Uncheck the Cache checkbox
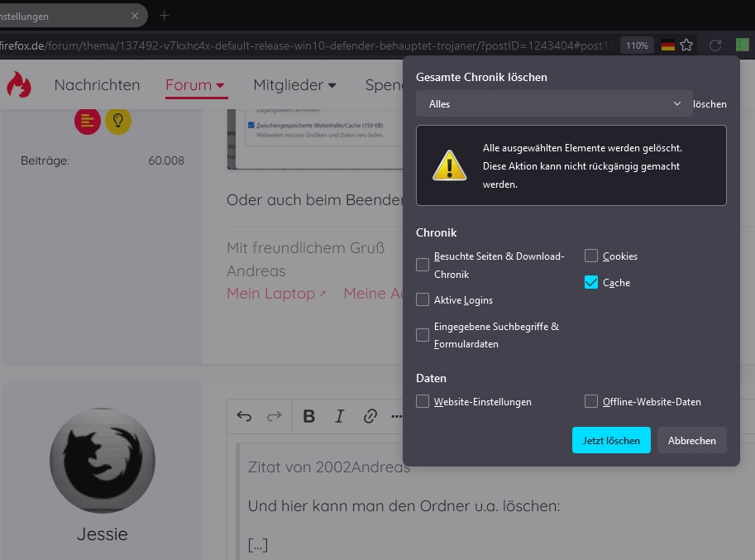Screen dimensions: 755x560 pos(590,282)
